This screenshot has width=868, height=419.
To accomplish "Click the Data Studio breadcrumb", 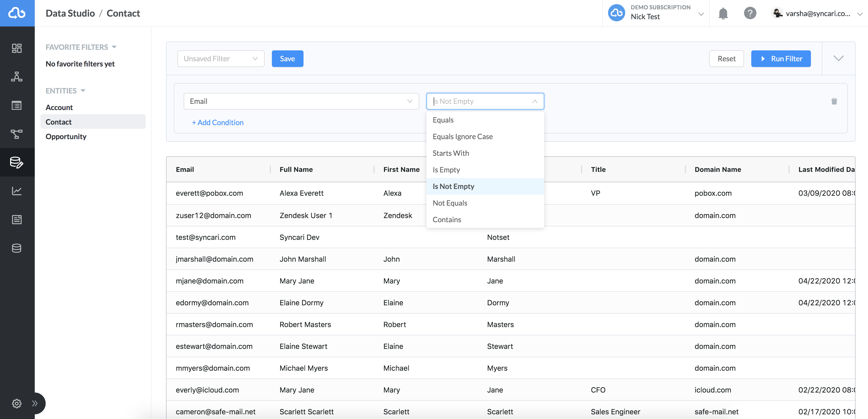I will [70, 13].
